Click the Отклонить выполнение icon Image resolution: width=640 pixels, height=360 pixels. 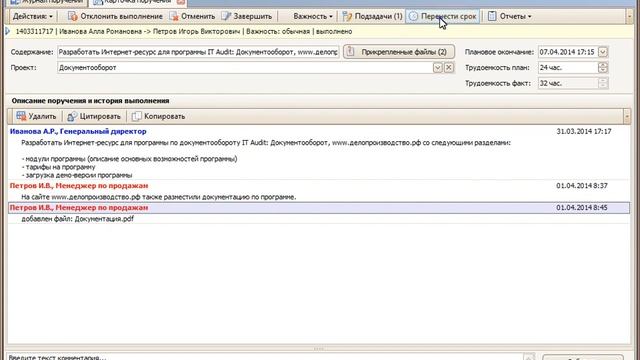(73, 16)
